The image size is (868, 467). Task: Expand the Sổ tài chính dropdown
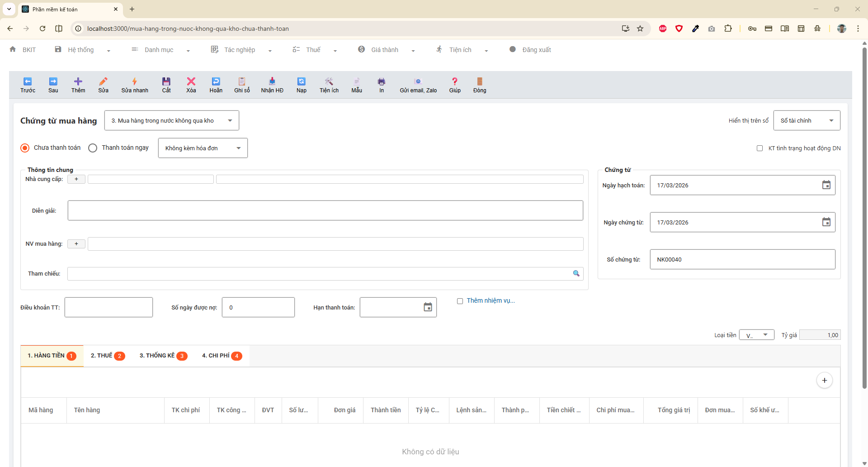[x=807, y=121]
